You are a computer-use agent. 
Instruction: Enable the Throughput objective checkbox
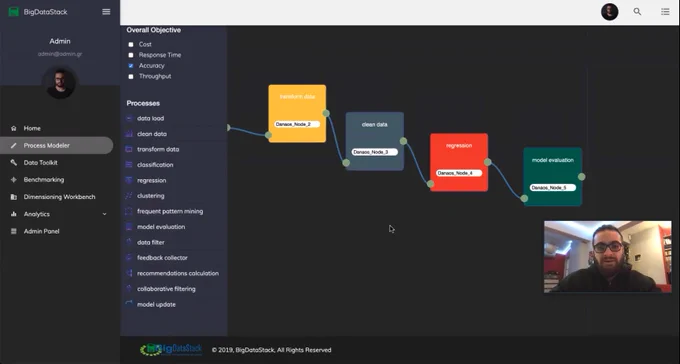pos(131,76)
